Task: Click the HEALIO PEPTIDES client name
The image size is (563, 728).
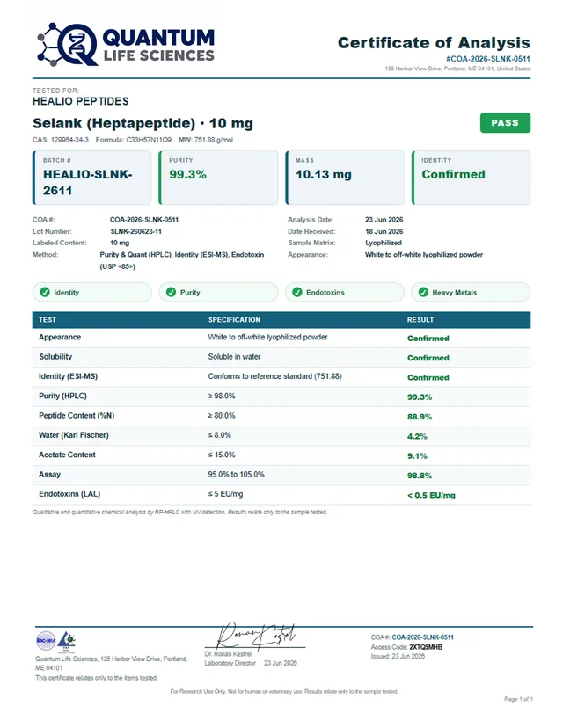Action: pos(80,101)
